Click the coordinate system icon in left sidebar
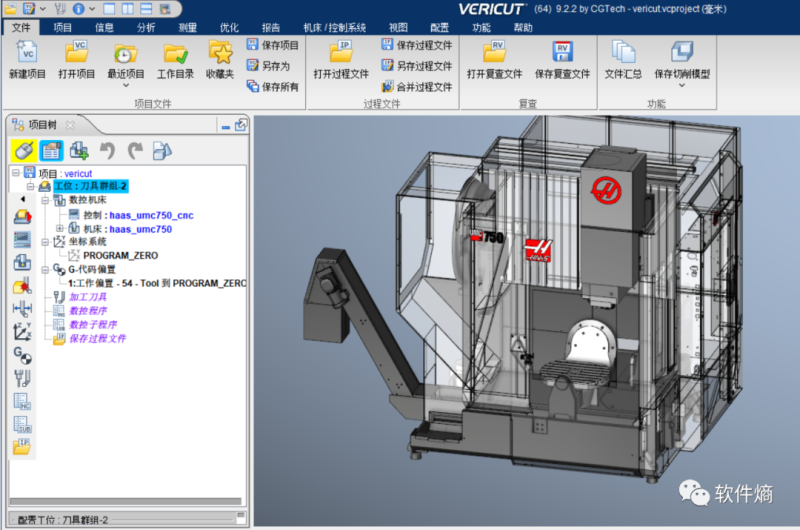 tap(22, 331)
